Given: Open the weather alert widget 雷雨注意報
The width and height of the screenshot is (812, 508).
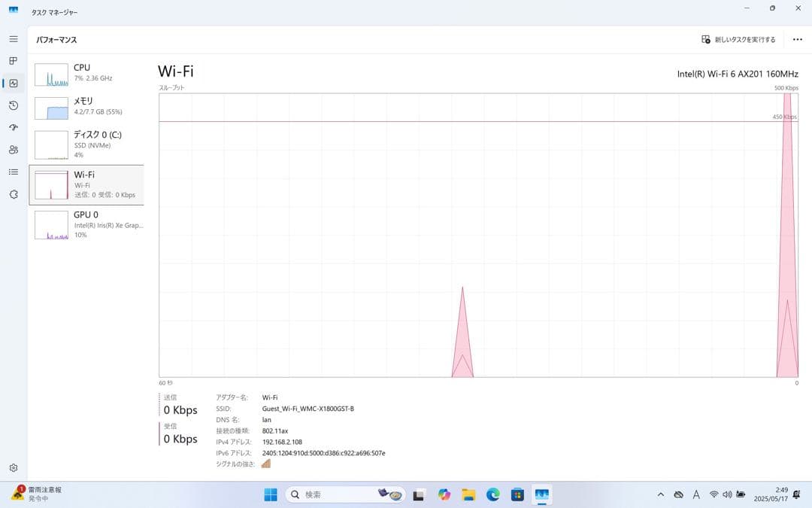Looking at the screenshot, I should pyautogui.click(x=38, y=494).
